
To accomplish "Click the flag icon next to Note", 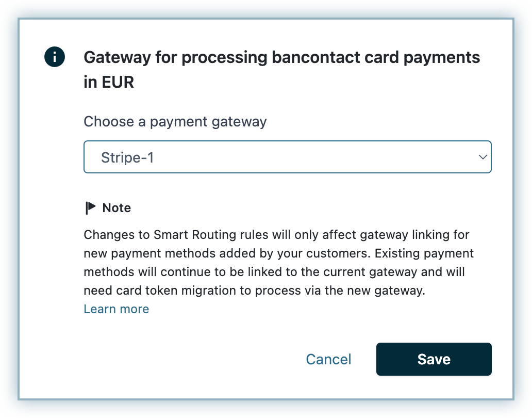I will 91,208.
